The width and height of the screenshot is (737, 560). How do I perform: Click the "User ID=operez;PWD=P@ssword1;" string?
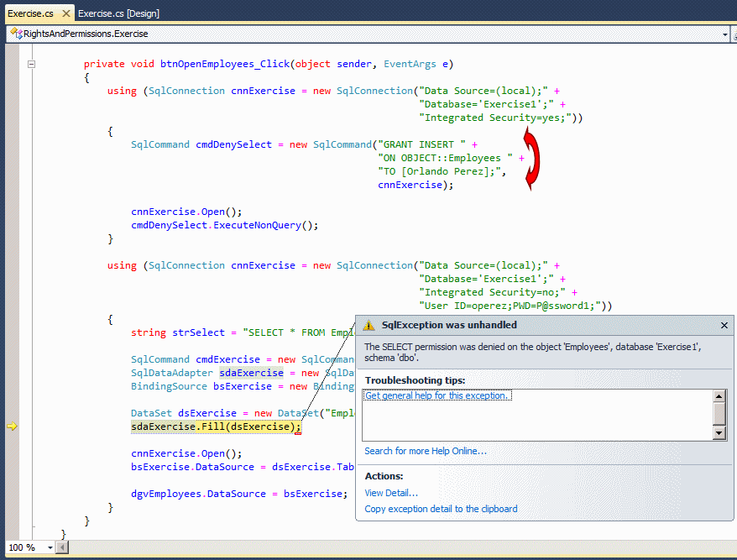[510, 306]
